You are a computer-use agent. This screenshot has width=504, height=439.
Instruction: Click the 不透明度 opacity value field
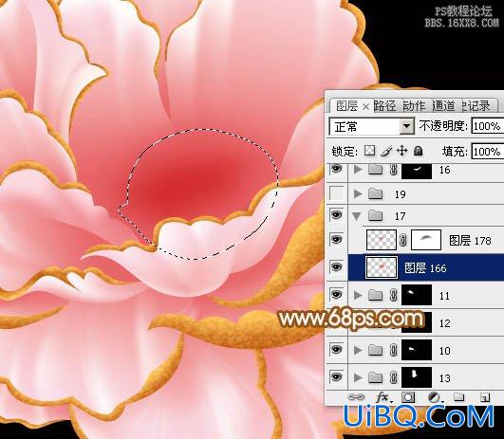pos(488,126)
